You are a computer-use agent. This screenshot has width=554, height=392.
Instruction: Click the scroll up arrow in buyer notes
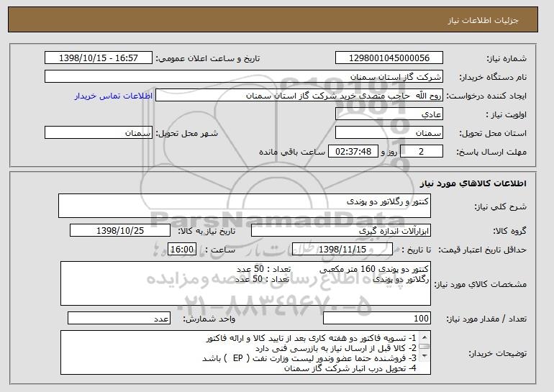click(424, 337)
